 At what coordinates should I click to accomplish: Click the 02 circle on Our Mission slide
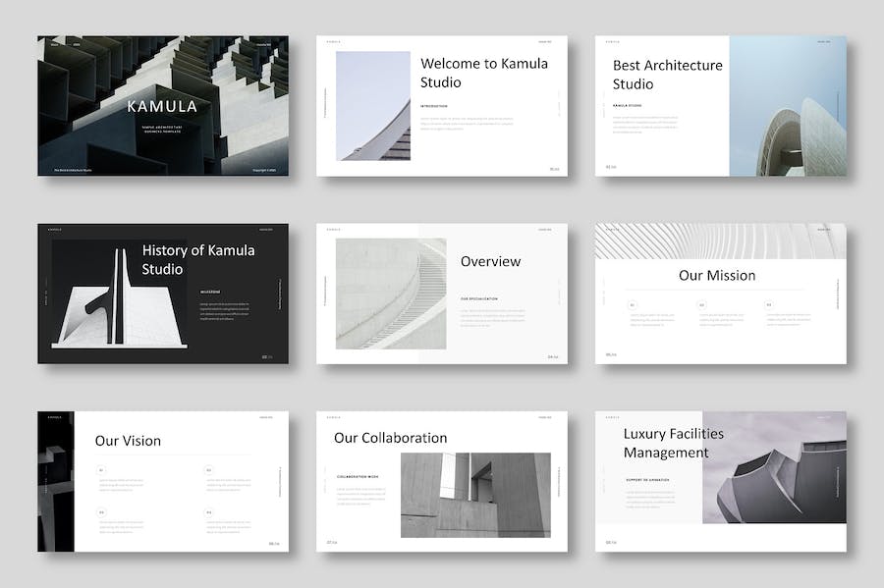click(x=702, y=305)
